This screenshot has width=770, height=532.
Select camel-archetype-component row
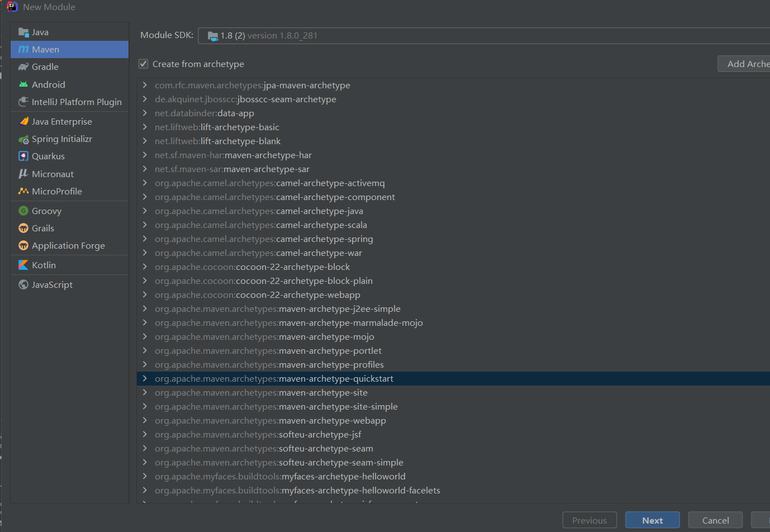click(453, 197)
